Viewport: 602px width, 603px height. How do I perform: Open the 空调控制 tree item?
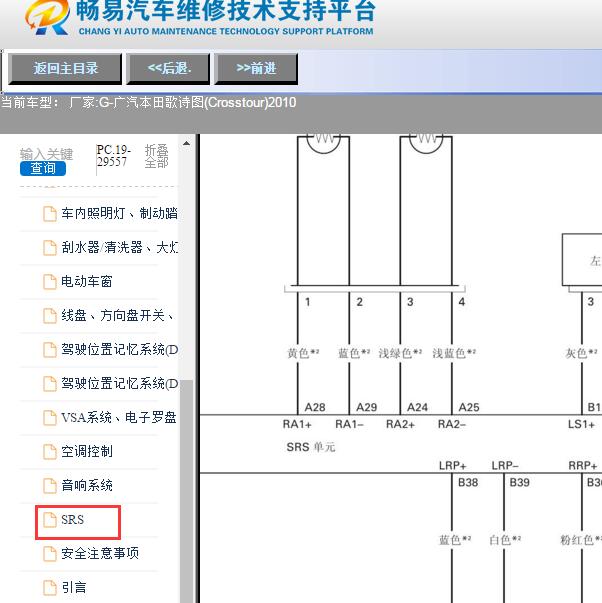coord(87,451)
